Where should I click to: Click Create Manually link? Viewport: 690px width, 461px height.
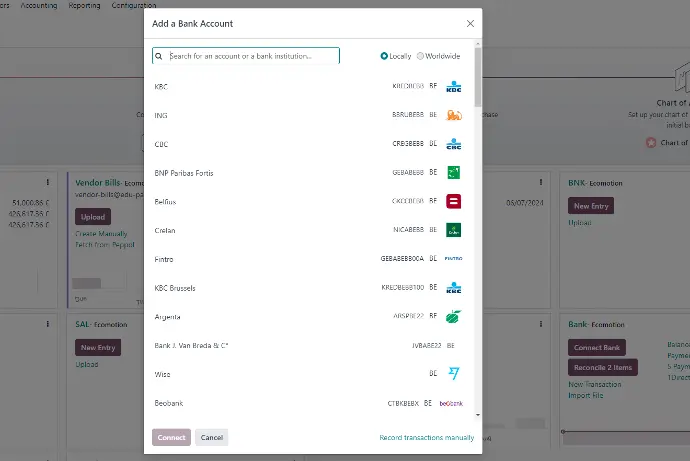(x=101, y=234)
